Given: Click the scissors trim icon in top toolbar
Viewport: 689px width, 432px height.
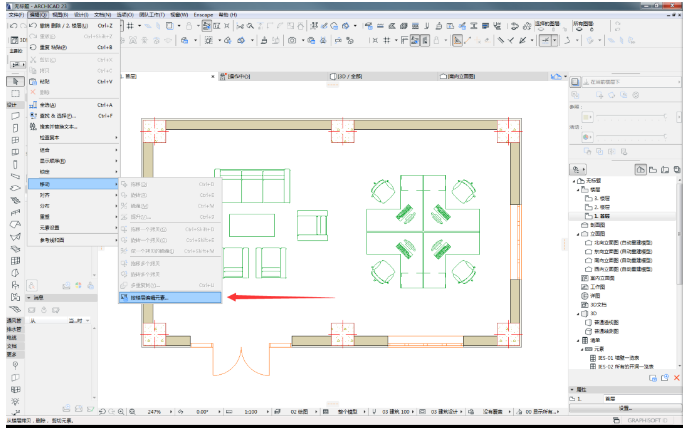Looking at the screenshot, I should tap(240, 26).
